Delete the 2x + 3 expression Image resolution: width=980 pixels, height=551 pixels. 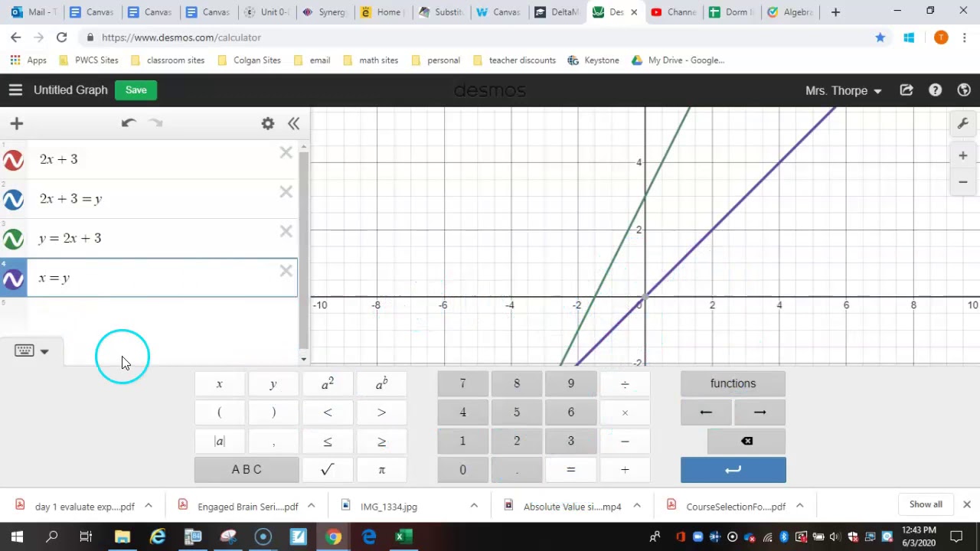point(286,152)
